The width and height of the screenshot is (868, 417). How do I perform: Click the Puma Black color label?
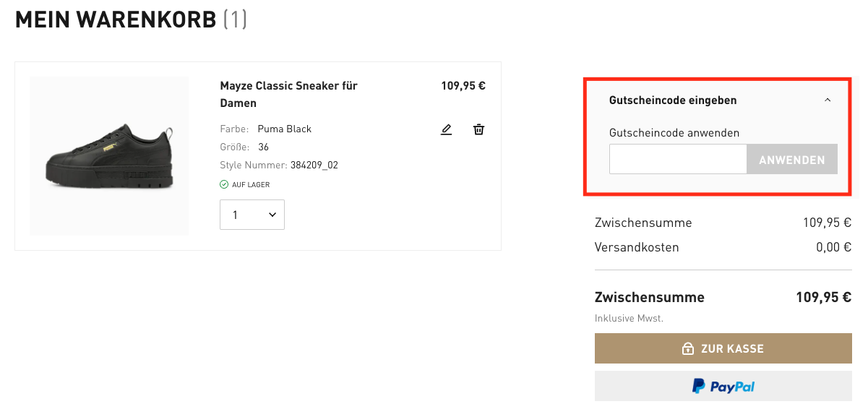[x=284, y=129]
